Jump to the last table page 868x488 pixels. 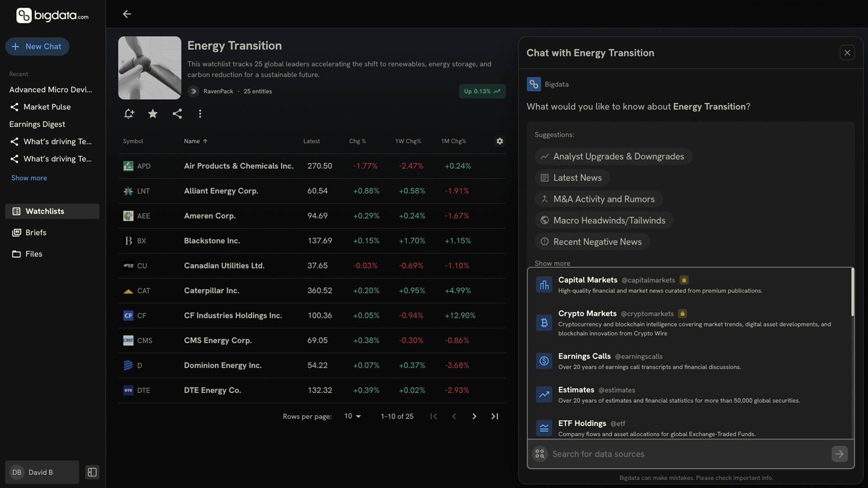[x=495, y=416]
